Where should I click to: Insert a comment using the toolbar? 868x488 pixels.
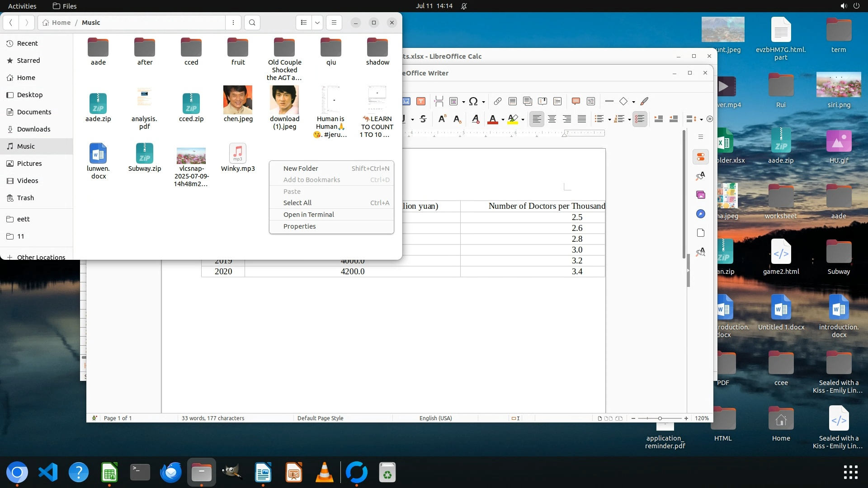(576, 101)
